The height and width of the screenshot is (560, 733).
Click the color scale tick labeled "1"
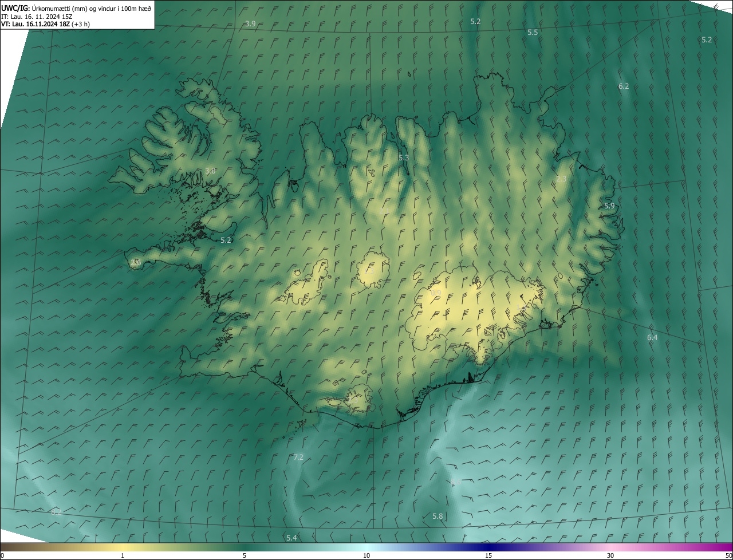[x=123, y=555]
